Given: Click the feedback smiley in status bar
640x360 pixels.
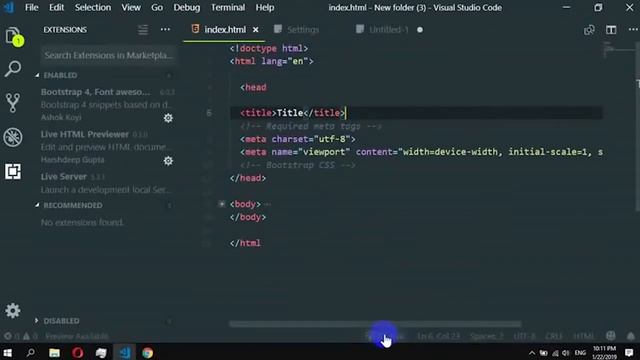Looking at the screenshot, I should pyautogui.click(x=611, y=336).
